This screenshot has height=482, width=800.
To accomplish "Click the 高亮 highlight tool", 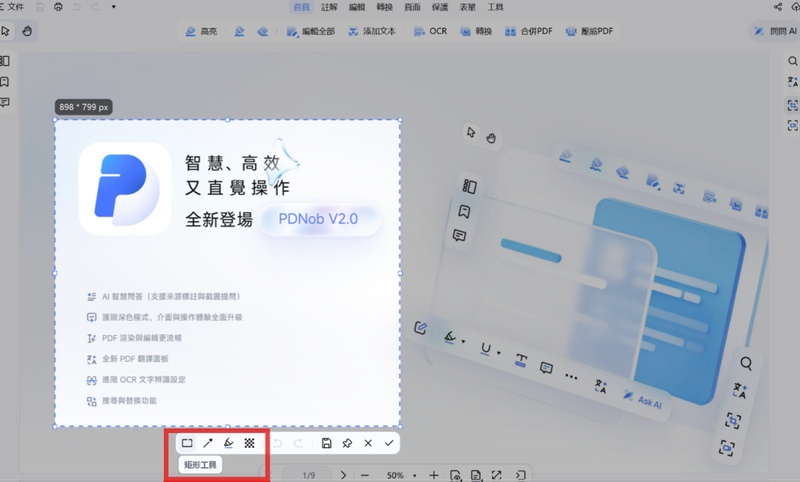I will [x=201, y=31].
